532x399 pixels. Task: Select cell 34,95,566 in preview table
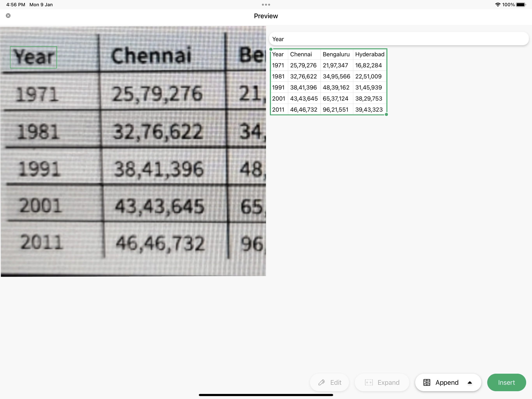[x=337, y=77]
